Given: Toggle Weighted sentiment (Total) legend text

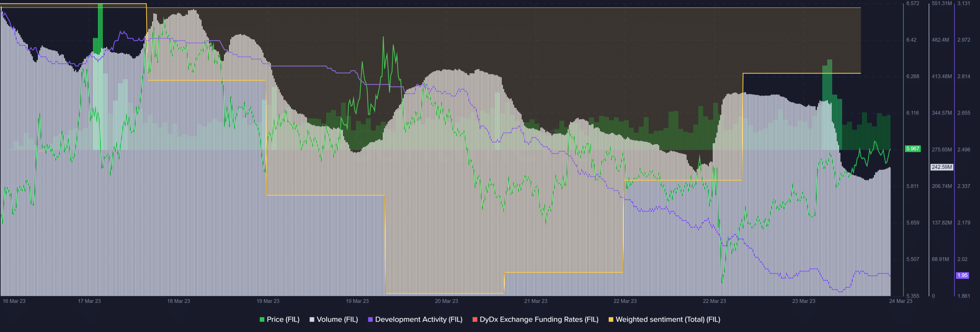Looking at the screenshot, I should [668, 319].
